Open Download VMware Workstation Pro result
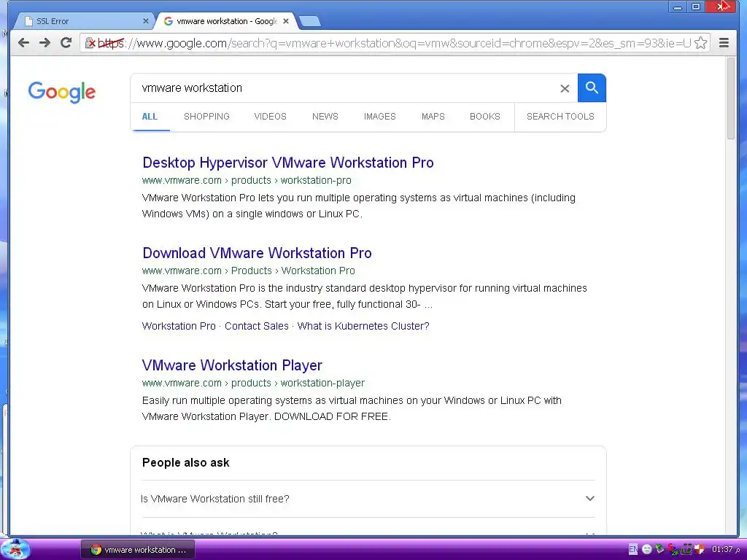 coord(257,253)
